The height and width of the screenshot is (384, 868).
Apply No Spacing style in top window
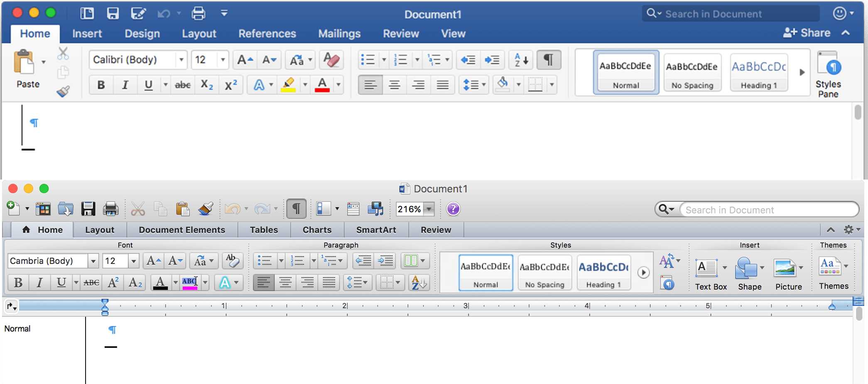tap(692, 72)
